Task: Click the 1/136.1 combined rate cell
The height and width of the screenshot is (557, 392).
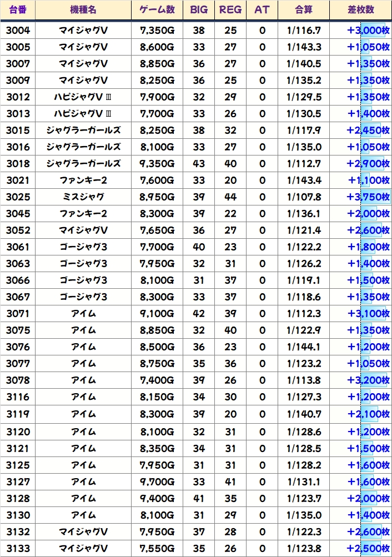Action: point(304,213)
